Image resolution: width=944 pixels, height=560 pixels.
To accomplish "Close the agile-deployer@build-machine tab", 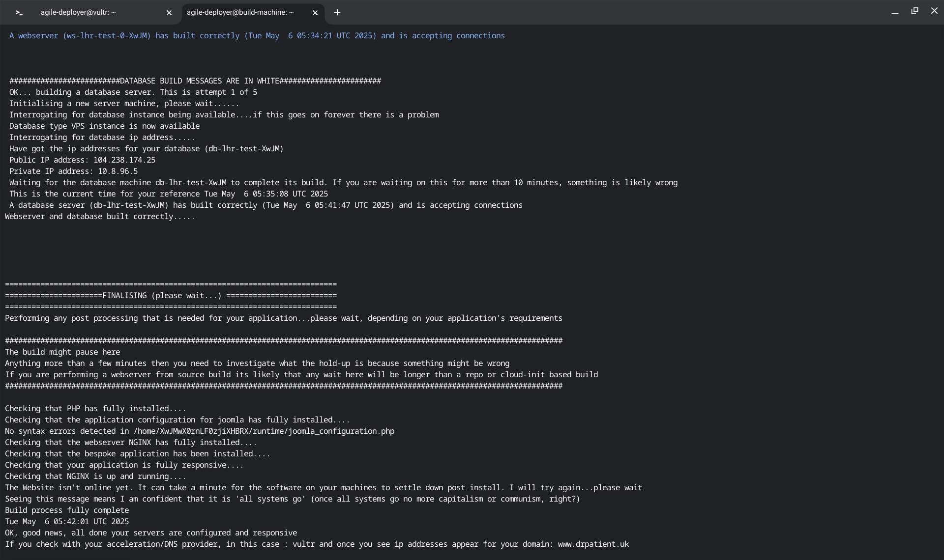I will (x=315, y=13).
